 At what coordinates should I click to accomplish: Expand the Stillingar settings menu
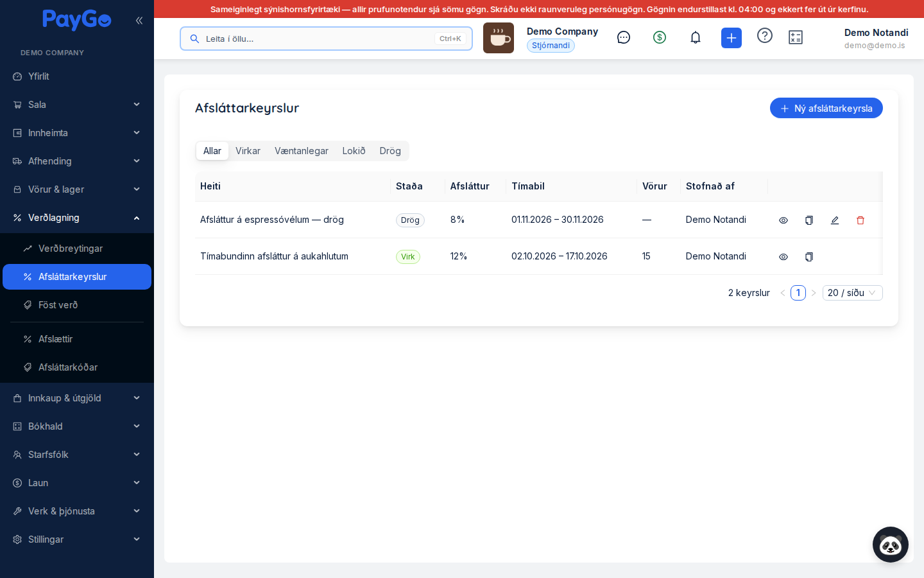point(77,539)
